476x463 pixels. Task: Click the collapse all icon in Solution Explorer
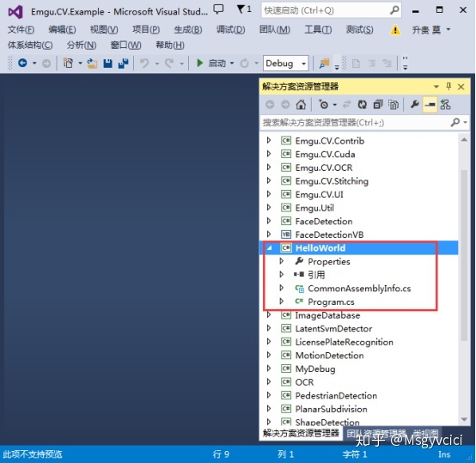point(378,105)
